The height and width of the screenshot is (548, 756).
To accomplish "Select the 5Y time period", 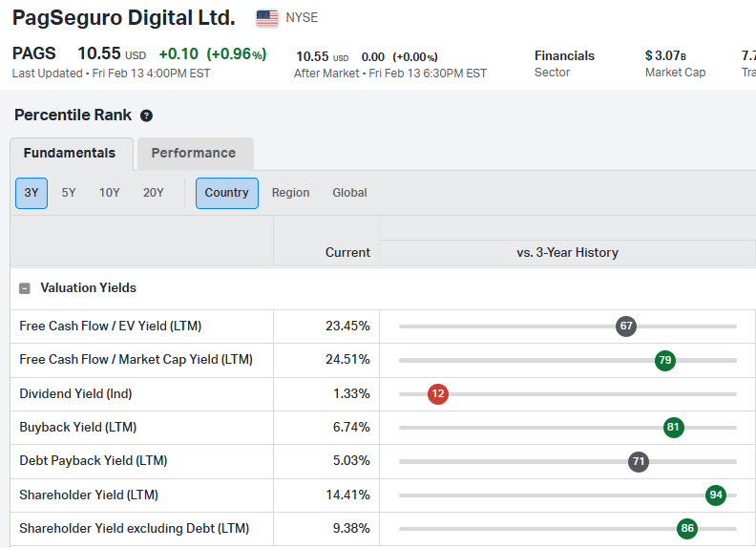I will pos(69,193).
